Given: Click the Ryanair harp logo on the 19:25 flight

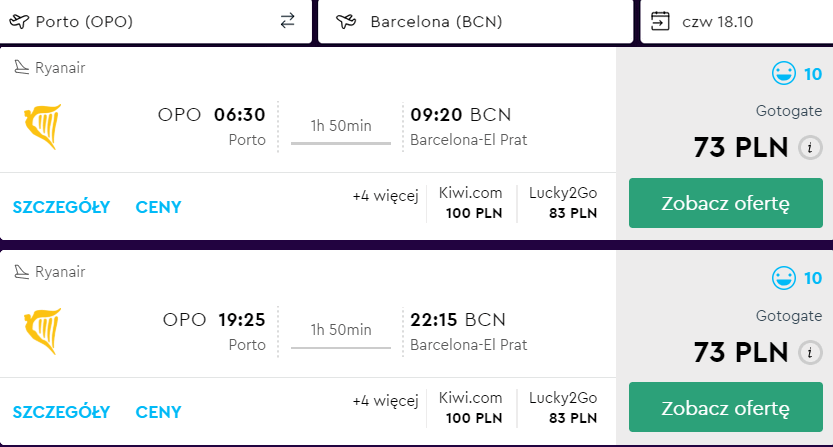Looking at the screenshot, I should tap(42, 332).
